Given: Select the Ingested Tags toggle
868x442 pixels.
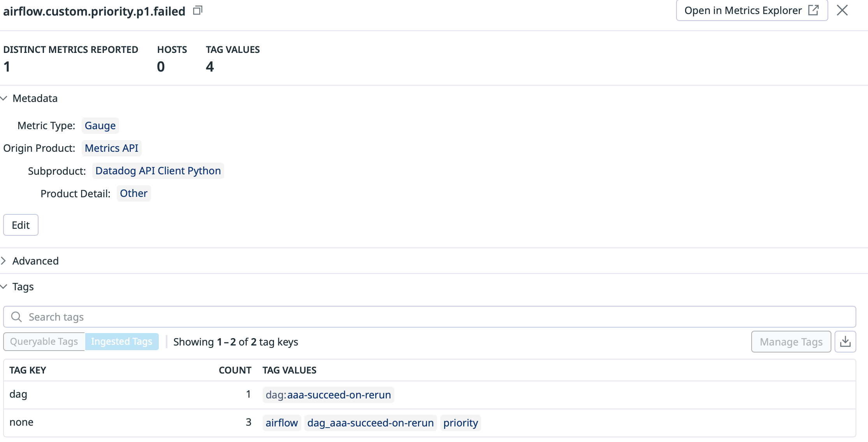Looking at the screenshot, I should click(x=121, y=342).
